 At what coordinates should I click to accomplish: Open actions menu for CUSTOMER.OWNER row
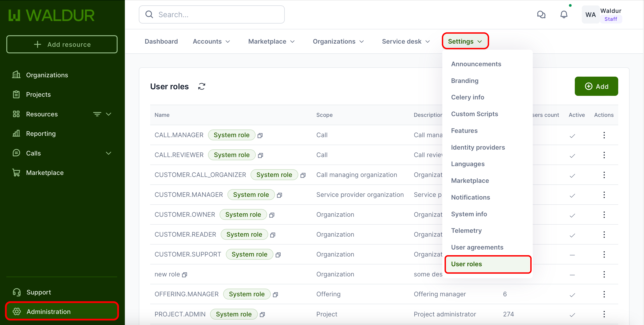coord(604,214)
